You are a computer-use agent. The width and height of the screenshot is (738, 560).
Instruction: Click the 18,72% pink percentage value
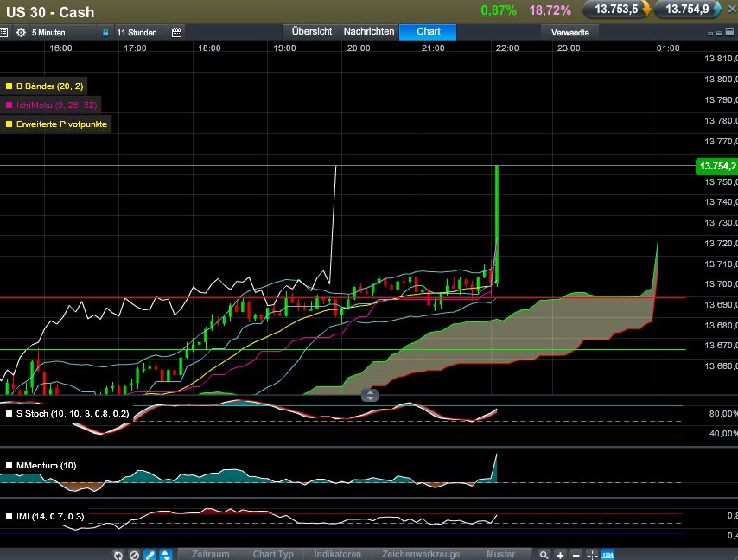(550, 10)
